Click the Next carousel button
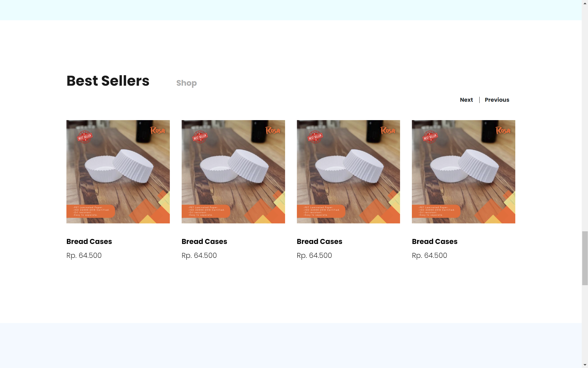Screen dimensions: 588x368 coord(466,100)
